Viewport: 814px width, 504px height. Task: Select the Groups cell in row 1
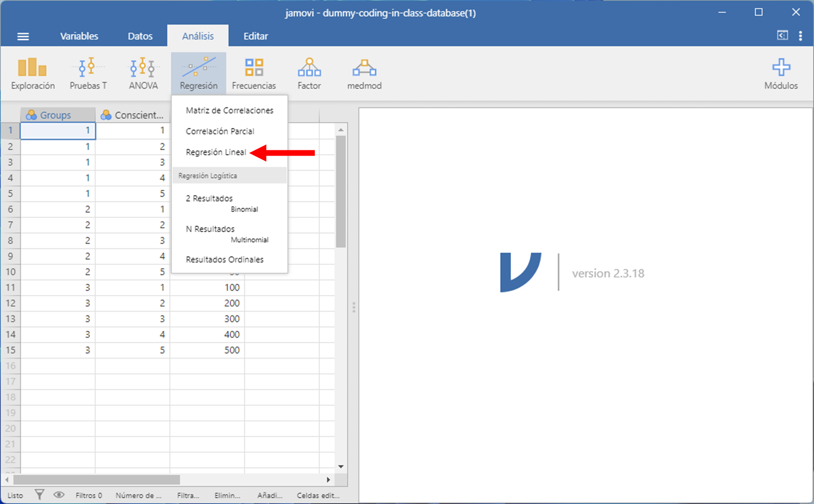(x=58, y=131)
